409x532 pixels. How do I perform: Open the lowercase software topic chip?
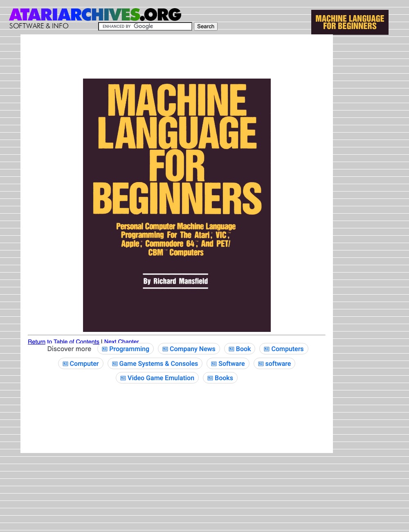274,363
